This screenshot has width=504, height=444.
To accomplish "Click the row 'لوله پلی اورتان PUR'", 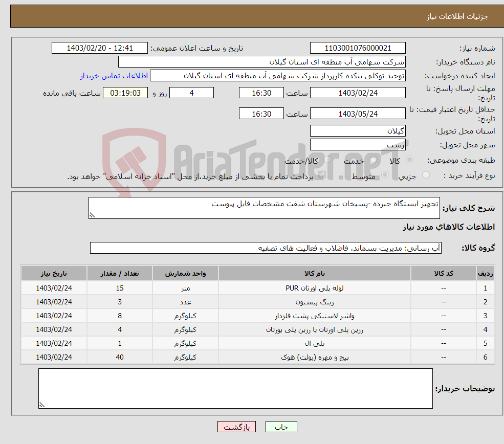I will [257, 288].
